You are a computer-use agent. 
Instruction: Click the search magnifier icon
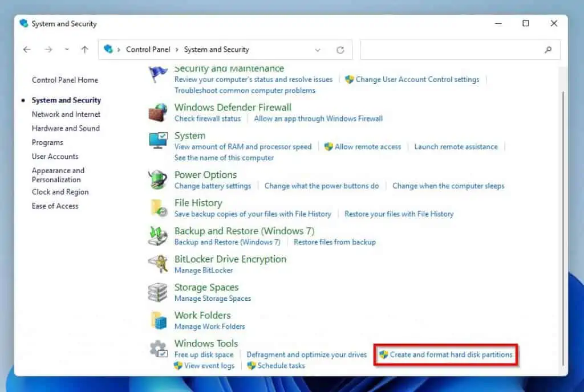pos(548,50)
